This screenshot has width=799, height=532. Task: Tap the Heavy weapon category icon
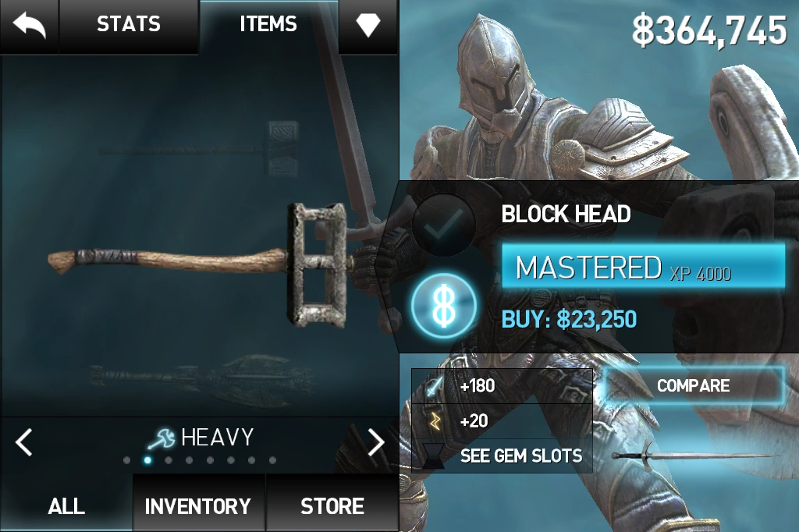coord(162,438)
